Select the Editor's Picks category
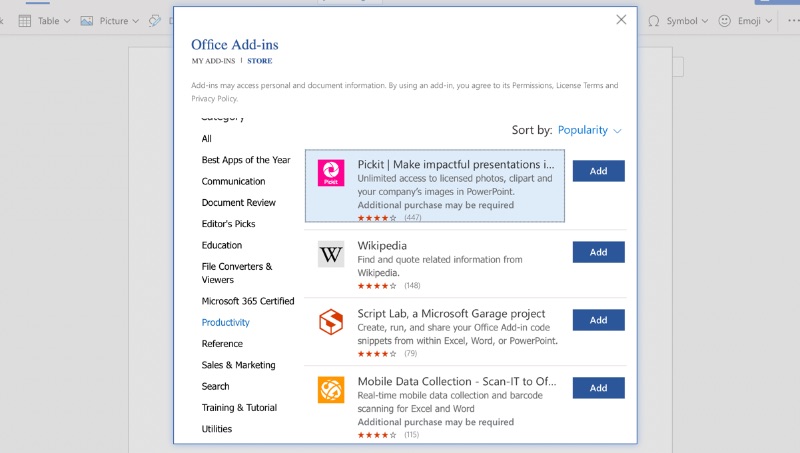The image size is (800, 453). tap(228, 224)
